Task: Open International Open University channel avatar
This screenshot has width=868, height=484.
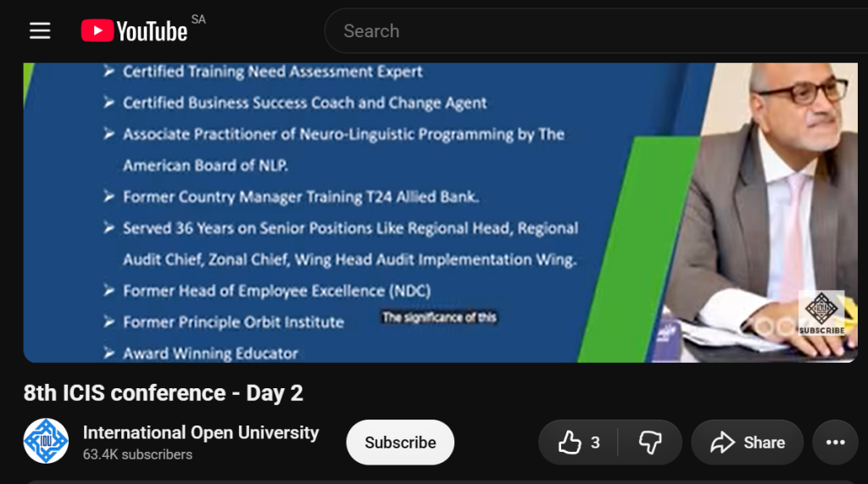Action: click(x=46, y=442)
